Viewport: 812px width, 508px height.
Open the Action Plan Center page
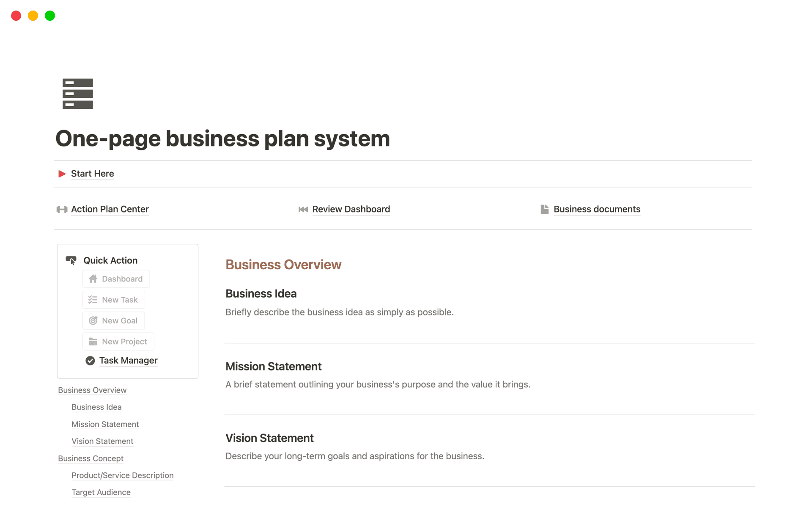pos(110,209)
